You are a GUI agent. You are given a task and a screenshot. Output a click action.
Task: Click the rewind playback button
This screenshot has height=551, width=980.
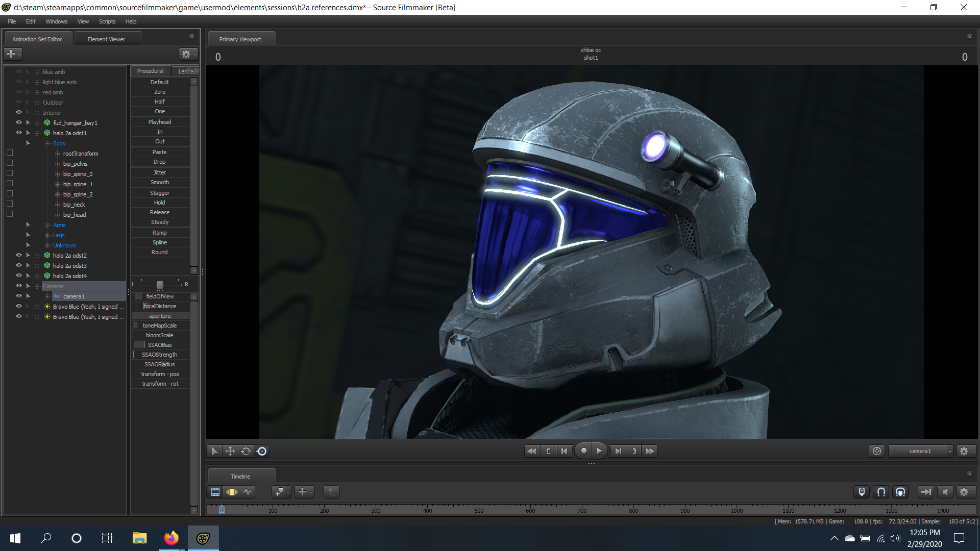[531, 451]
